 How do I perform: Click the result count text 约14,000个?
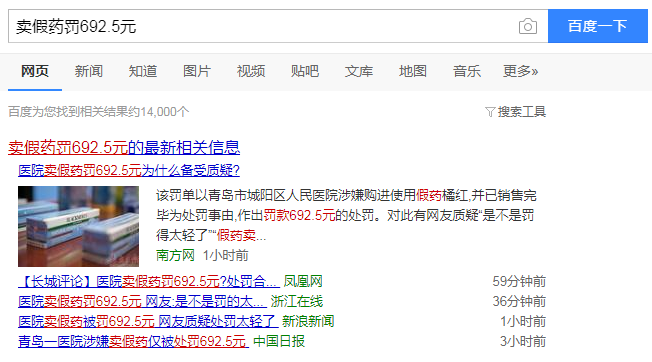[158, 112]
